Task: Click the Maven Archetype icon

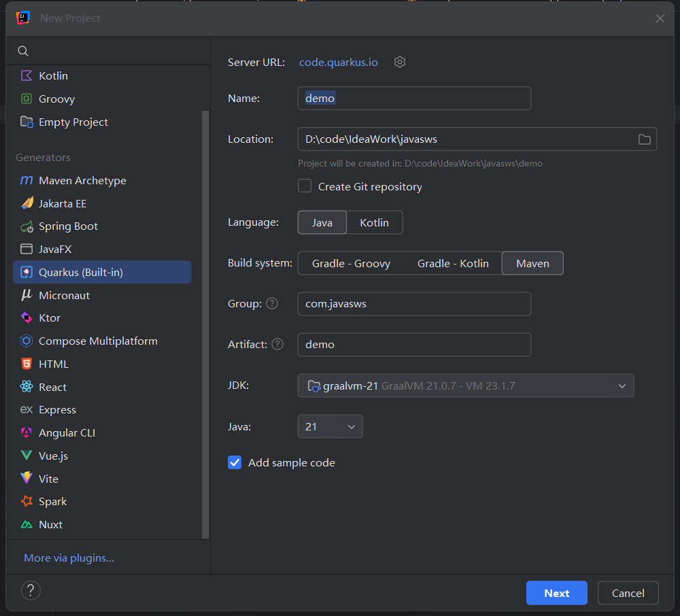Action: pyautogui.click(x=27, y=180)
